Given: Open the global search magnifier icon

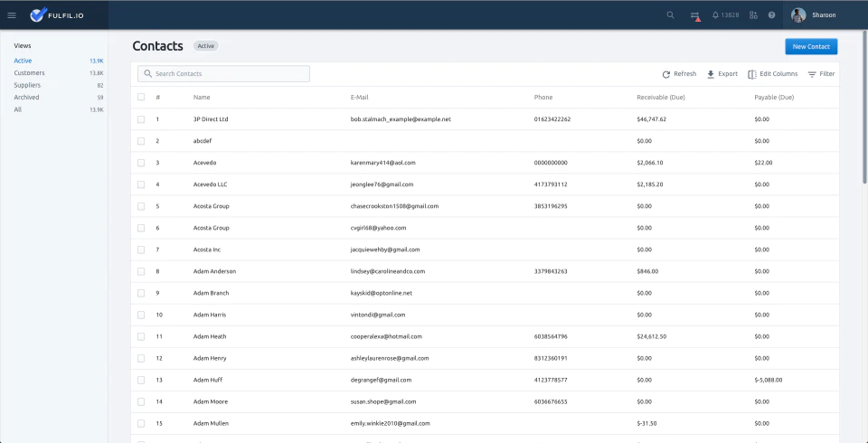Looking at the screenshot, I should click(x=670, y=15).
